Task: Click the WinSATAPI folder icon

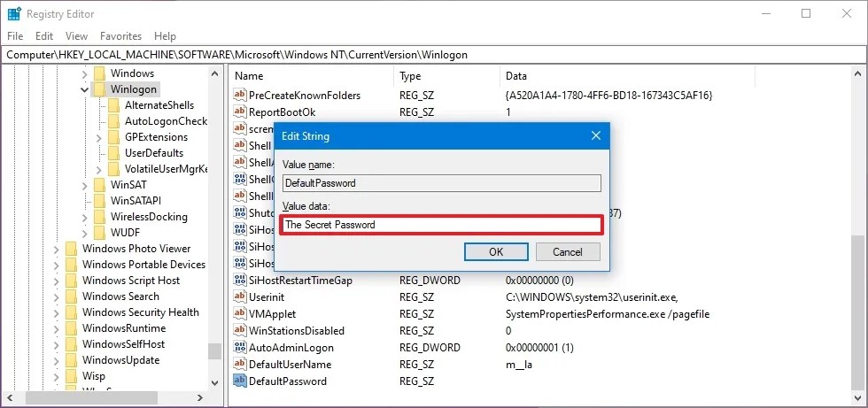Action: [99, 201]
